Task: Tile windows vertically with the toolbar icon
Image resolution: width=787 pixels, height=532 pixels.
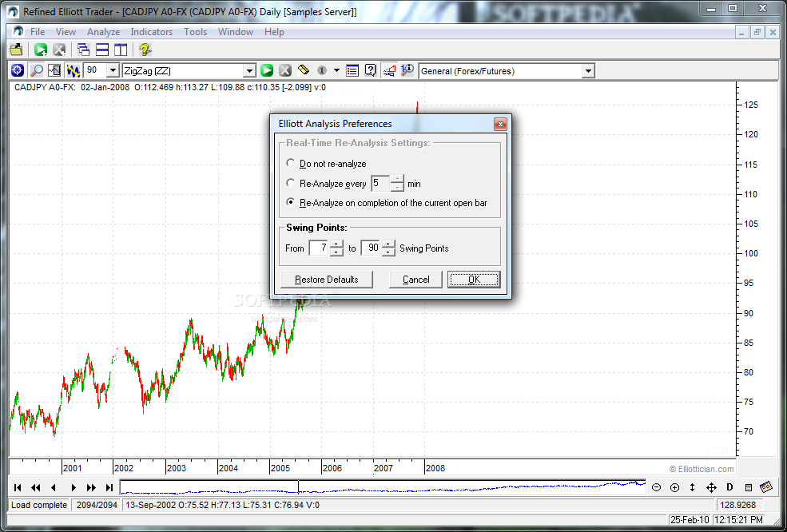Action: click(x=121, y=50)
